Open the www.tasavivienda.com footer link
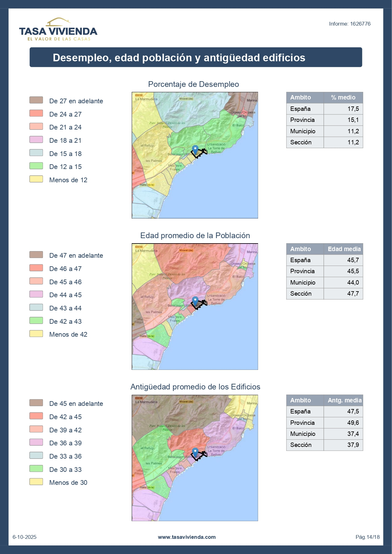The width and height of the screenshot is (392, 554). coord(187,537)
